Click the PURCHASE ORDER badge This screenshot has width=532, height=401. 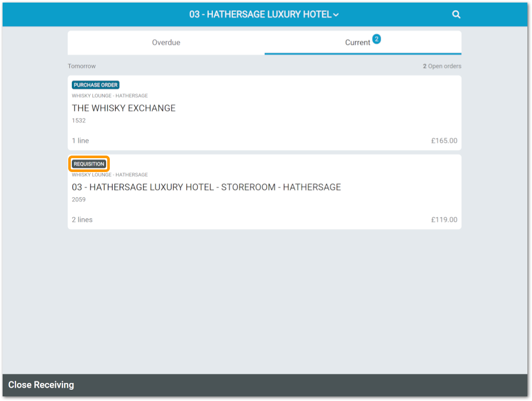[x=96, y=85]
